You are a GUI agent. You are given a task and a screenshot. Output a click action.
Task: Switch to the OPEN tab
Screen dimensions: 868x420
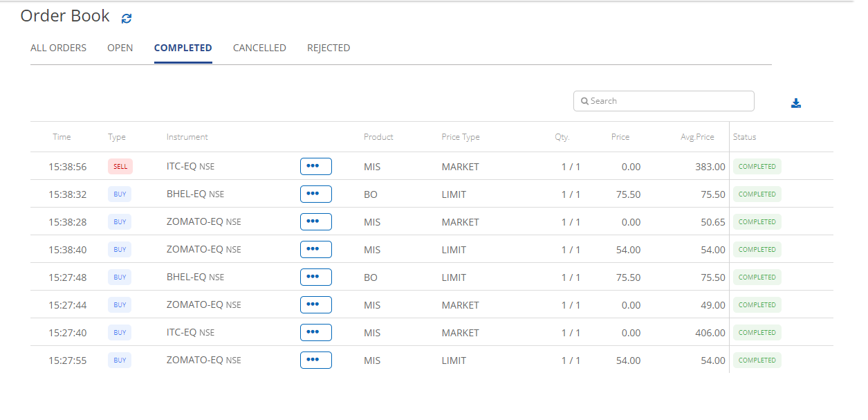(120, 48)
